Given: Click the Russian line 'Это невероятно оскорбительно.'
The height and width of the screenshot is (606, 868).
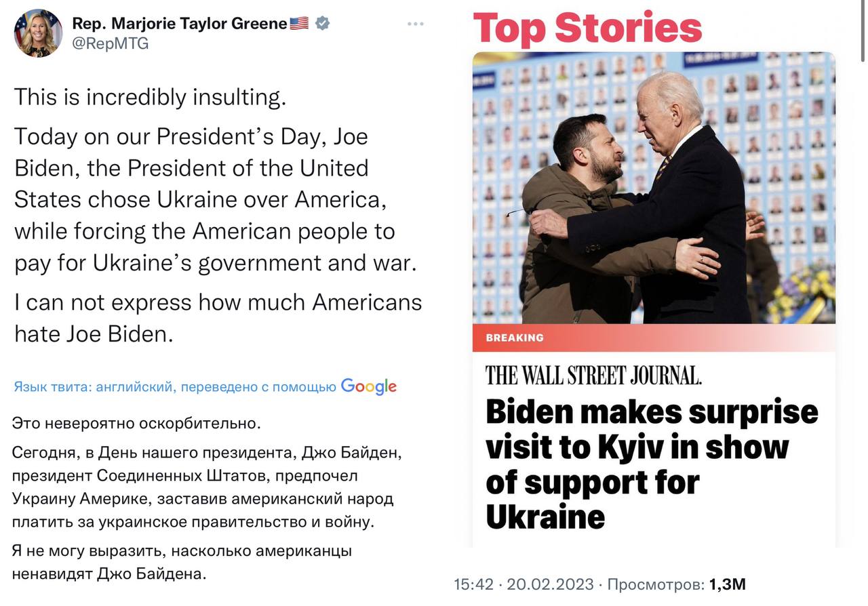Looking at the screenshot, I should pos(136,424).
